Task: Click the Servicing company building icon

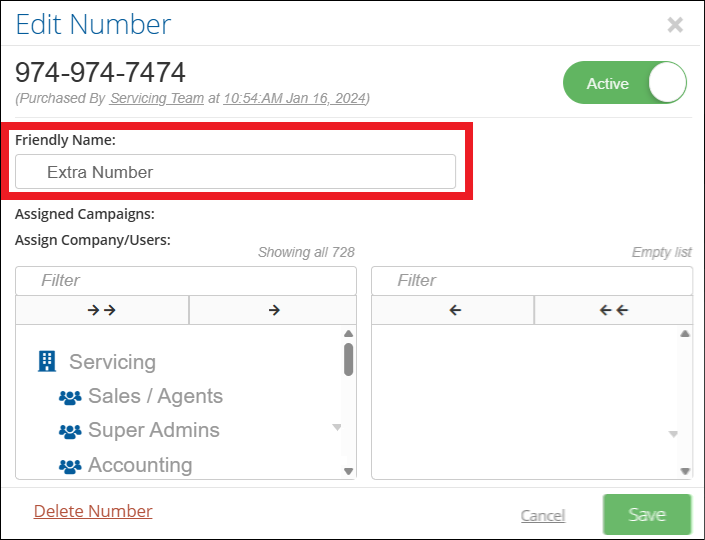Action: coord(47,361)
